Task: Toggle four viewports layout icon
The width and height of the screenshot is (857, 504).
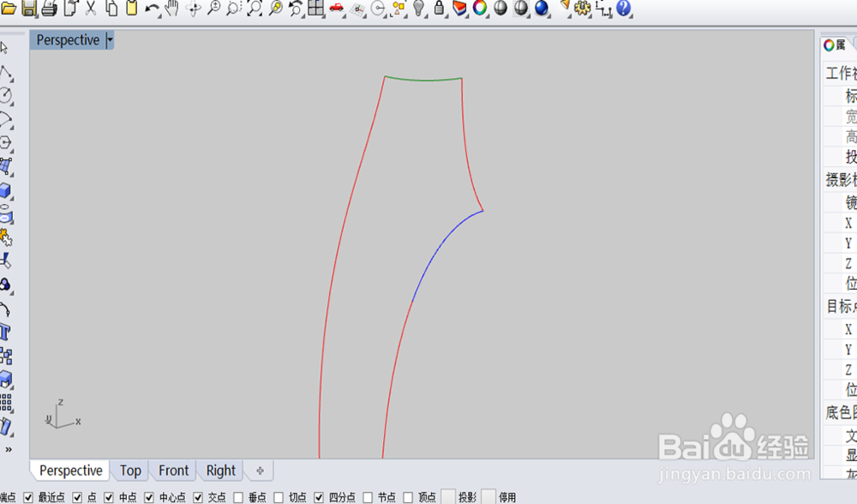Action: [315, 9]
